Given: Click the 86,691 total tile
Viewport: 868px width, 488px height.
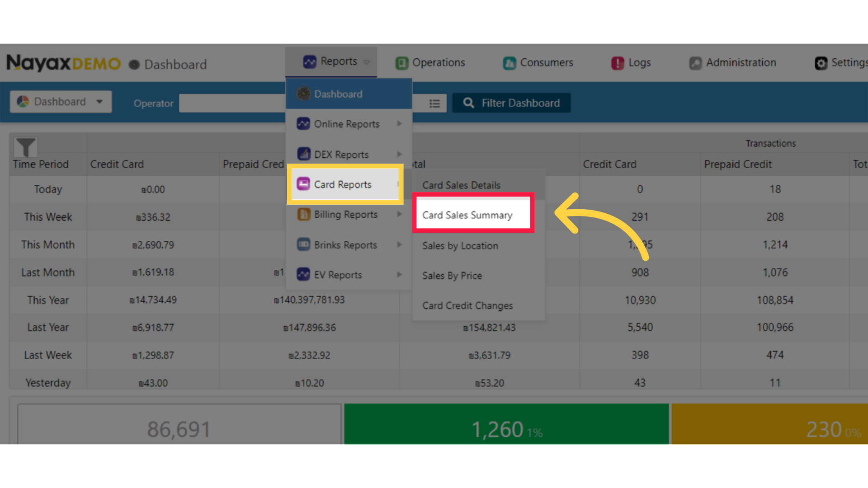Looking at the screenshot, I should [179, 424].
